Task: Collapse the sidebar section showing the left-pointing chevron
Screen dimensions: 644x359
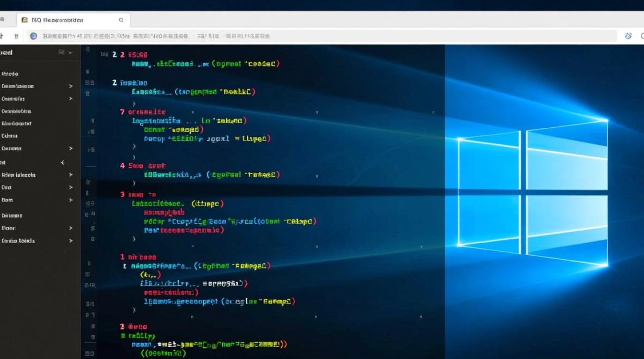Action: [x=62, y=162]
